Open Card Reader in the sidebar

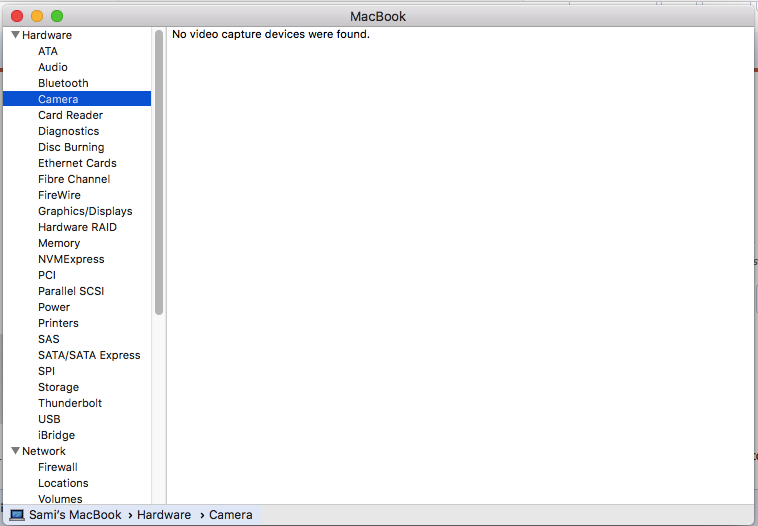[71, 115]
